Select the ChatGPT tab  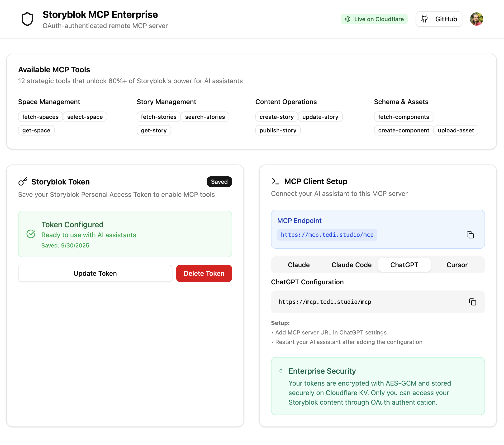point(404,265)
